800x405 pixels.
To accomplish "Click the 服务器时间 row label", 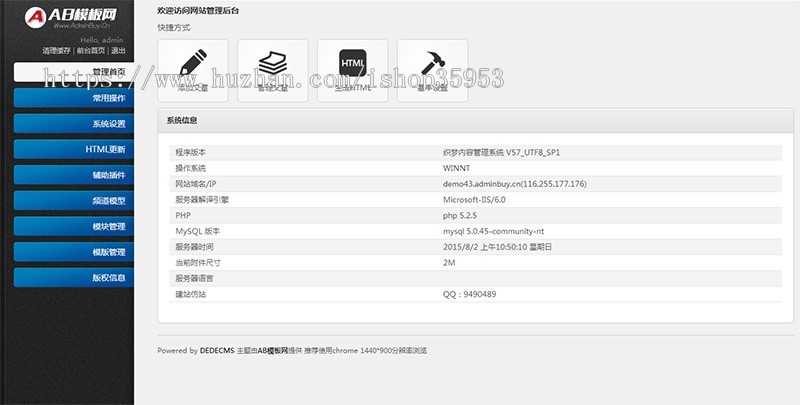I will pyautogui.click(x=194, y=247).
